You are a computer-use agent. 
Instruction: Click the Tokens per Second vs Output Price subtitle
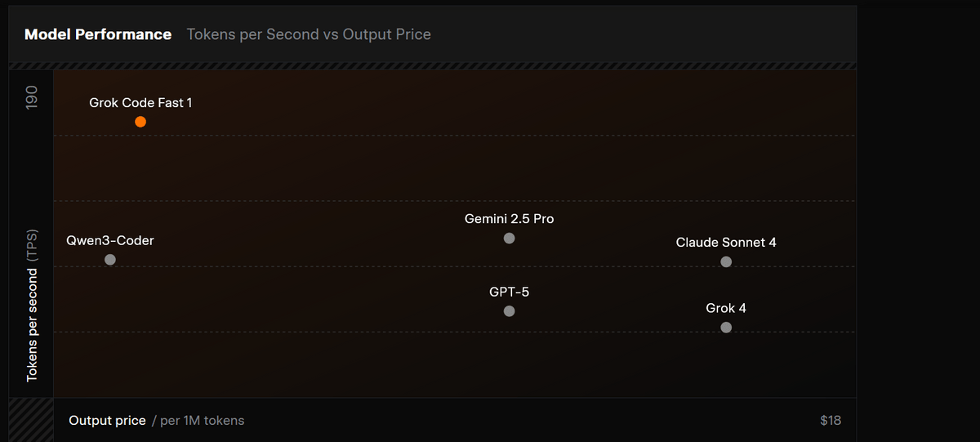[309, 34]
